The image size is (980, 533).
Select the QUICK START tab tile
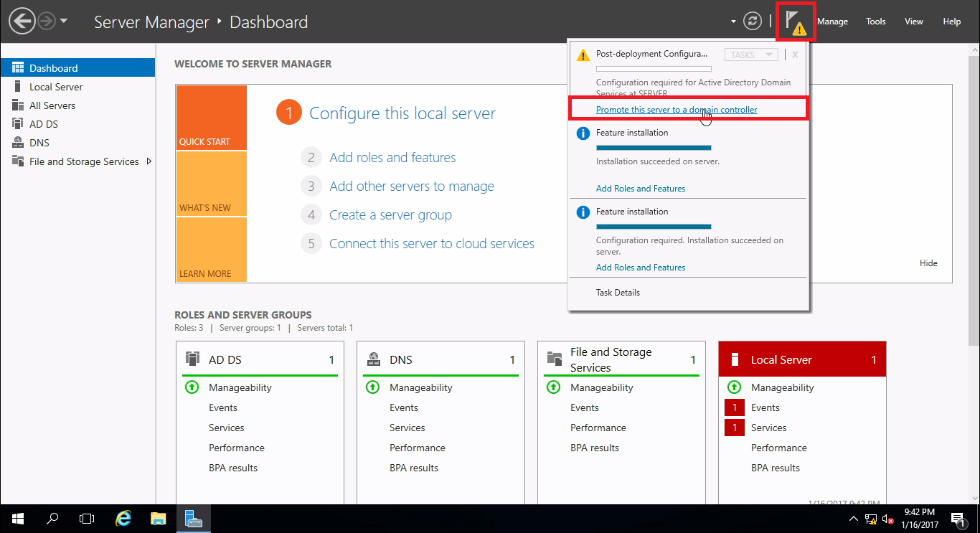pyautogui.click(x=211, y=118)
